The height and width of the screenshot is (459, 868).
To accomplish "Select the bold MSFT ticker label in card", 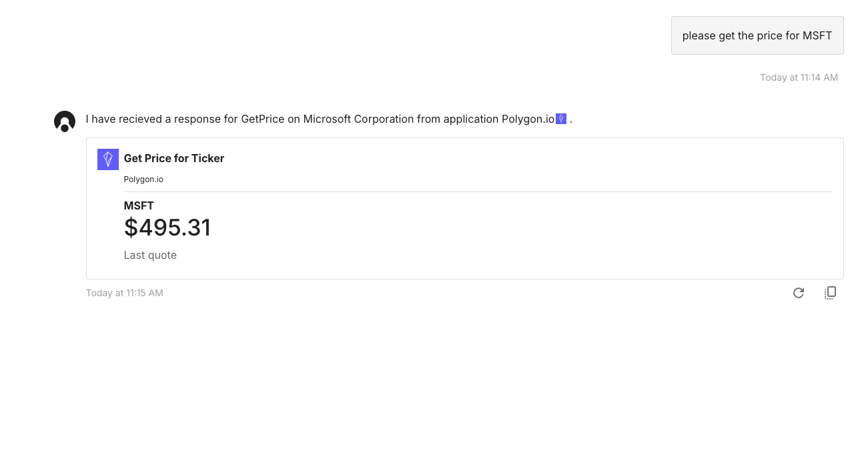I will coord(139,205).
